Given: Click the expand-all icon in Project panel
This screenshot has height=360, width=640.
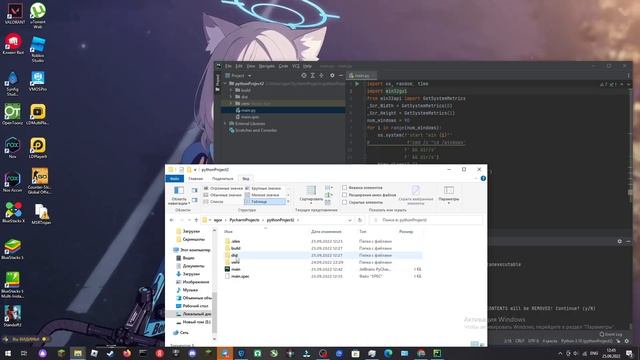Looking at the screenshot, I should coord(313,76).
